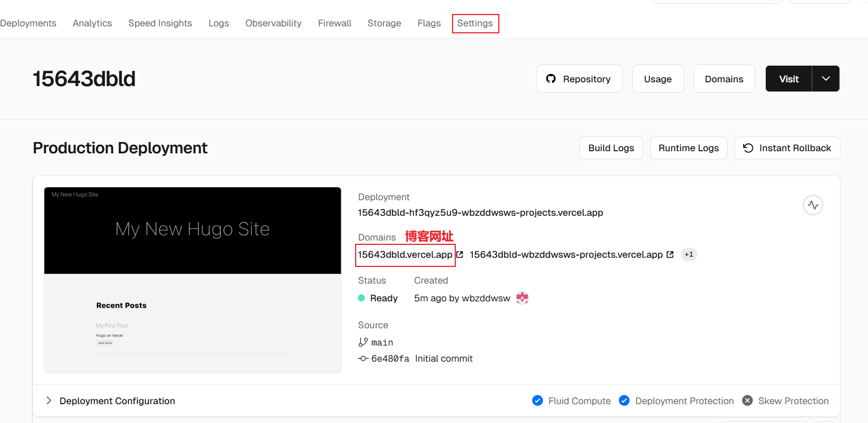The image size is (868, 423).
Task: Click the Deployment Protection label
Action: [x=684, y=401]
